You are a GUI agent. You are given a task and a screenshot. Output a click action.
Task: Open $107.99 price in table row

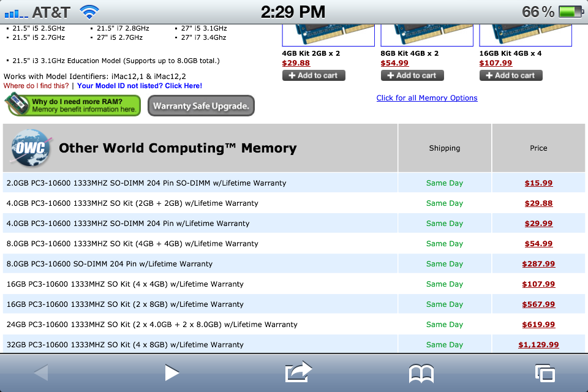pyautogui.click(x=538, y=284)
